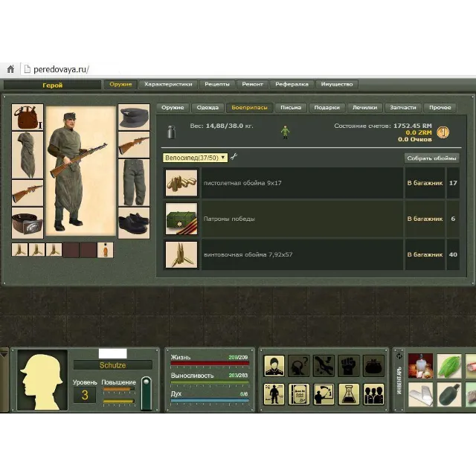Click the green Патроны победы crate image
The height and width of the screenshot is (476, 476).
pos(181,219)
